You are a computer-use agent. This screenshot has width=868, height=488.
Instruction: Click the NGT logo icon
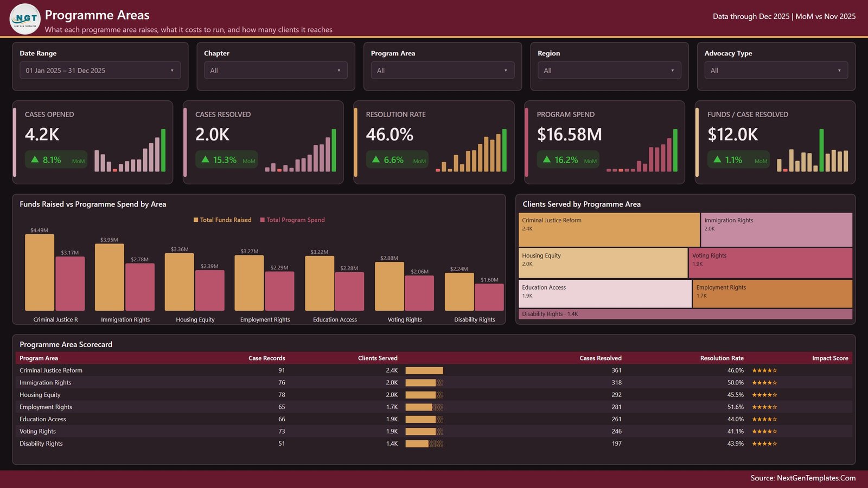(x=25, y=19)
